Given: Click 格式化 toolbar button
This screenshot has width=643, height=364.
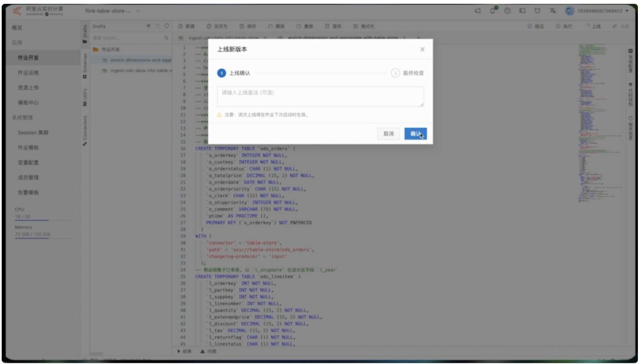Looking at the screenshot, I should tap(364, 26).
